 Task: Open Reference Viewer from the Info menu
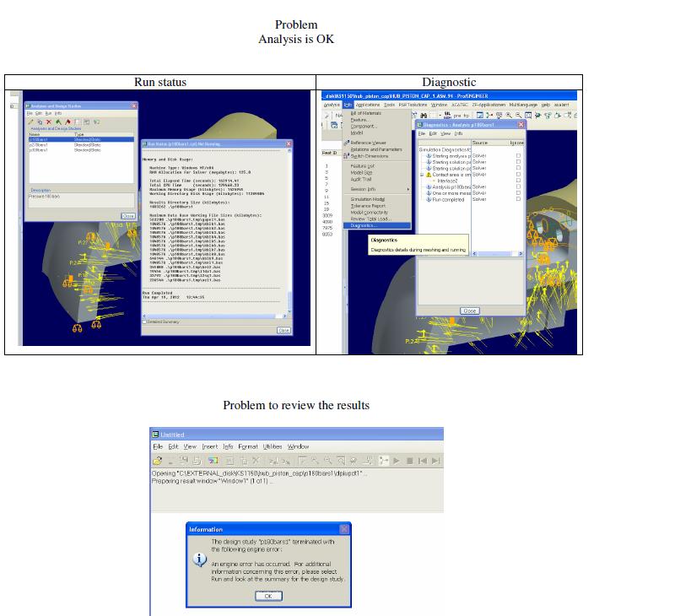(368, 143)
